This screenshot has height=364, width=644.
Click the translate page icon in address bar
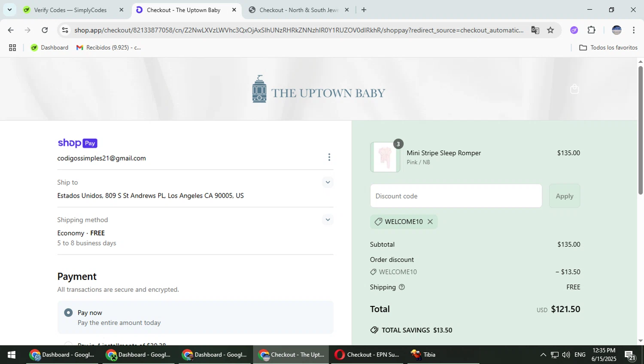(535, 30)
